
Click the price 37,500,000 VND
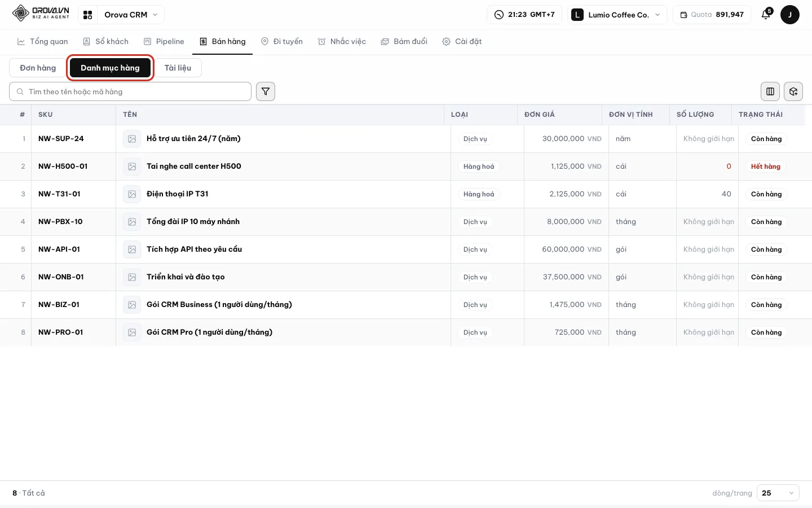572,277
